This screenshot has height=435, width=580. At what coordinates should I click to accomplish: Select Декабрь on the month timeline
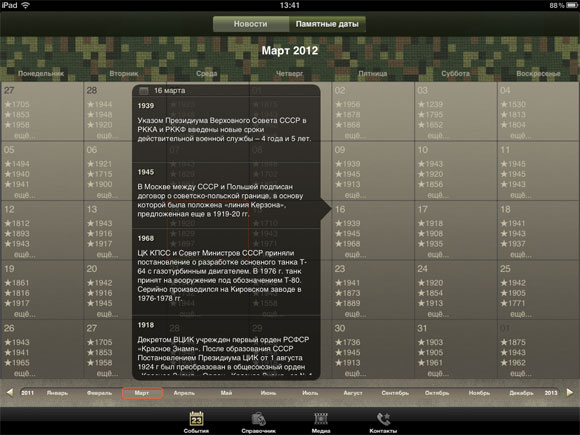point(521,393)
